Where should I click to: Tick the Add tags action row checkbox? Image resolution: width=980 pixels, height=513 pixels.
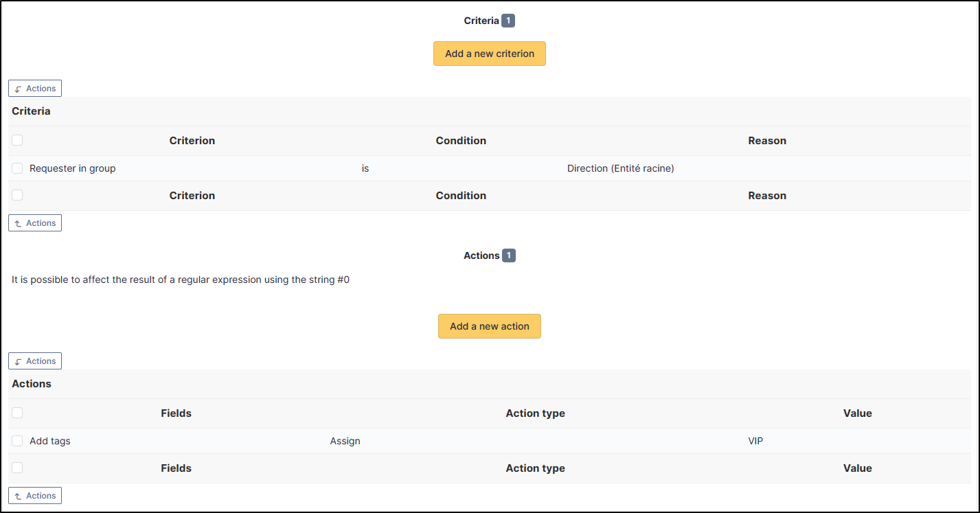click(17, 441)
